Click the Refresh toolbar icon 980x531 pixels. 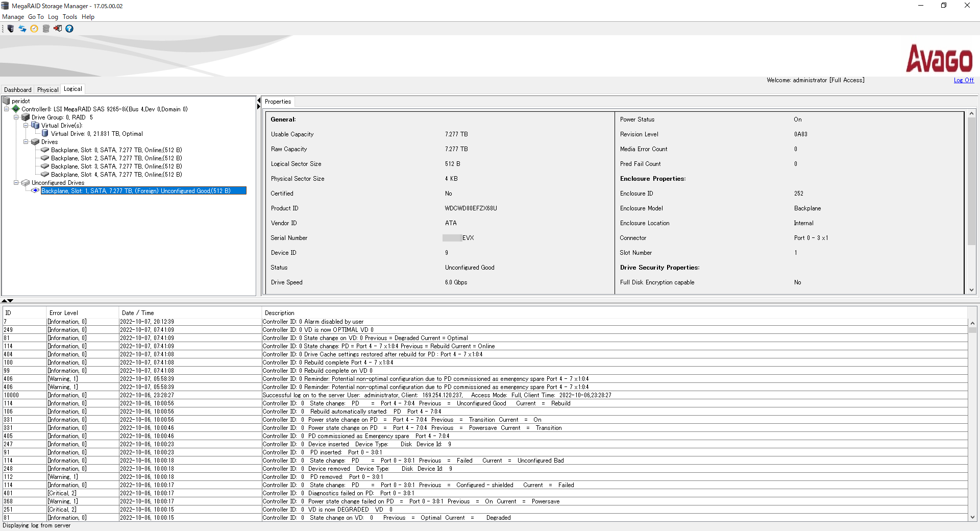(x=22, y=29)
